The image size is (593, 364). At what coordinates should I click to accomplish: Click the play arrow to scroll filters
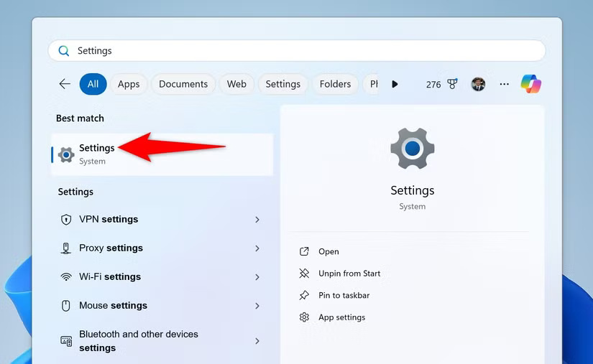pos(395,84)
